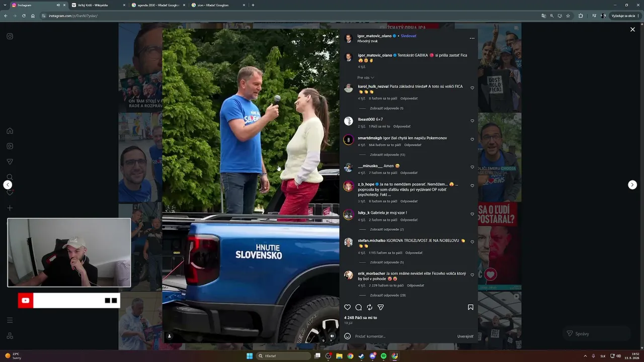Repost using the arrows icon under post
The width and height of the screenshot is (644, 362).
click(369, 307)
